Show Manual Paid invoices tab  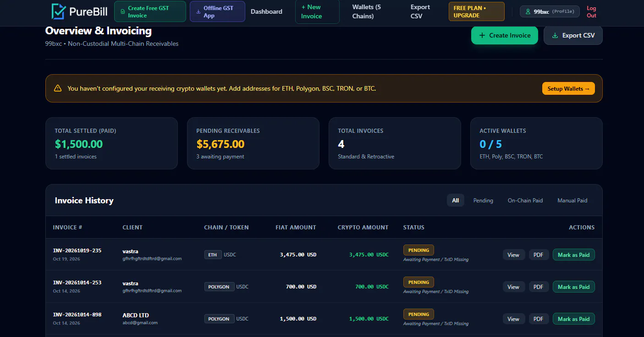(572, 200)
